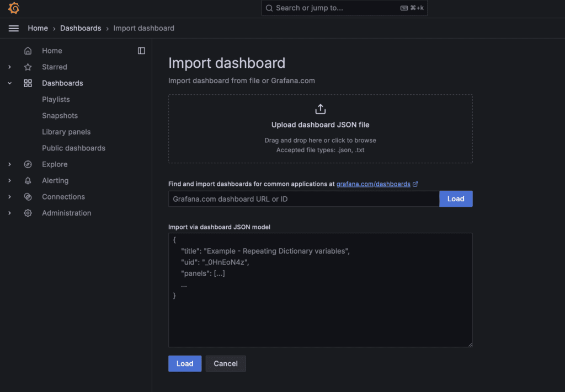Collapse the Dashboards section chevron
565x392 pixels.
[x=10, y=83]
